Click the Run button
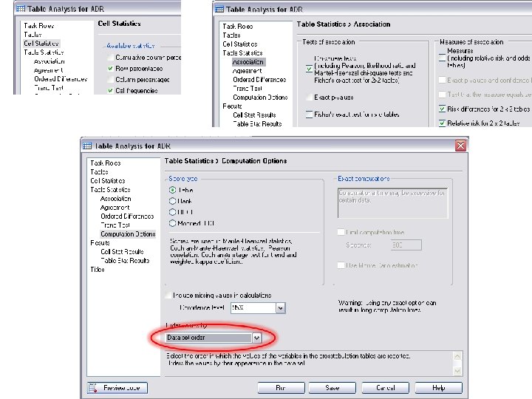The height and width of the screenshot is (399, 532). pos(281,388)
